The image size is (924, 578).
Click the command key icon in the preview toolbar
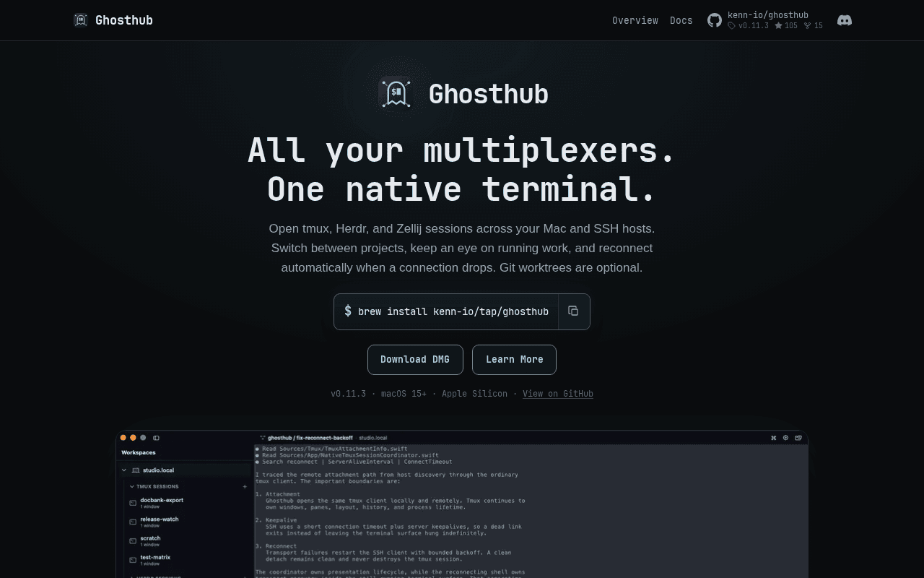[x=773, y=438]
